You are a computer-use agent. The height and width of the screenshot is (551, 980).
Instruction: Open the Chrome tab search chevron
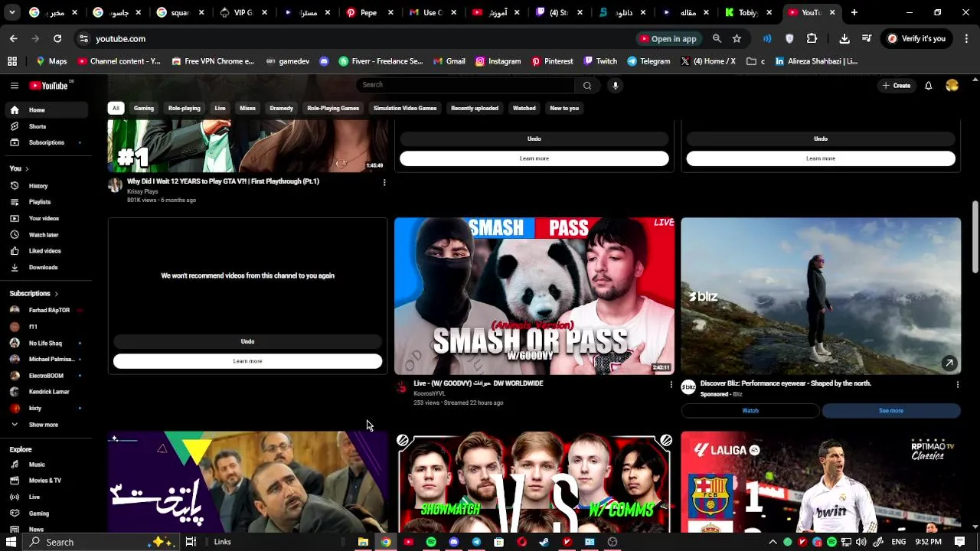tap(11, 12)
